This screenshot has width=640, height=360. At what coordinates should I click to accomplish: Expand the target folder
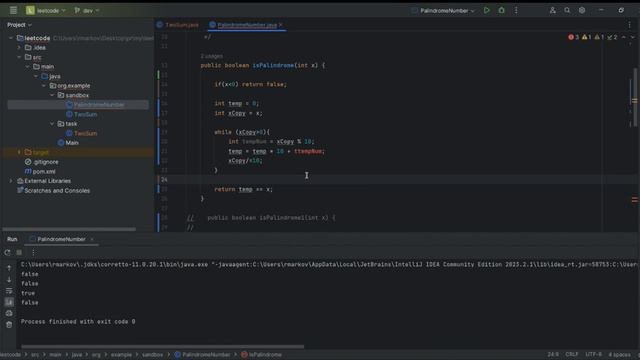pyautogui.click(x=19, y=152)
